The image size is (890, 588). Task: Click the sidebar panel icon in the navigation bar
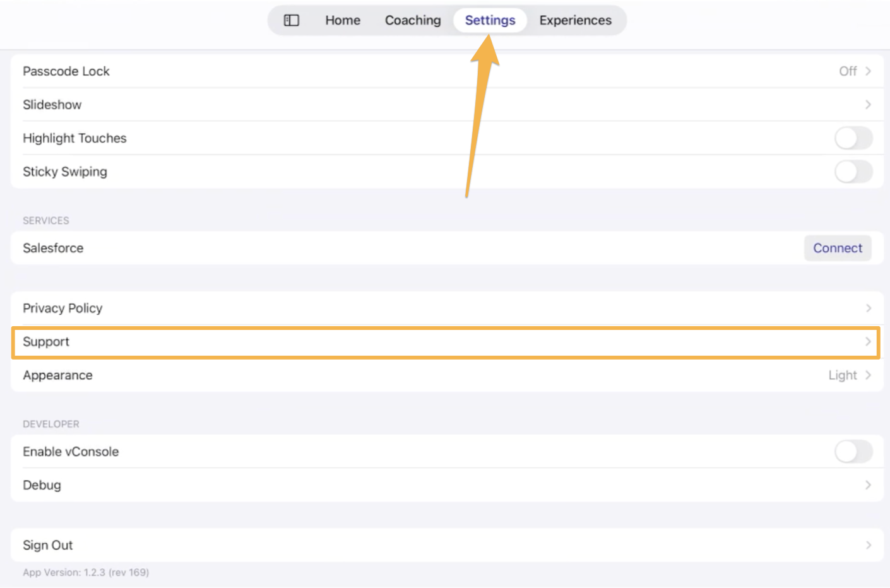click(x=291, y=20)
